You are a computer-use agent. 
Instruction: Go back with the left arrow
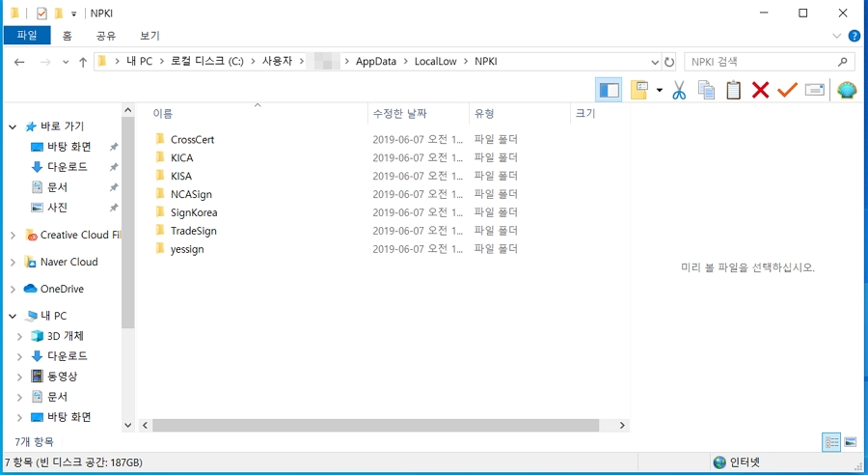tap(19, 62)
